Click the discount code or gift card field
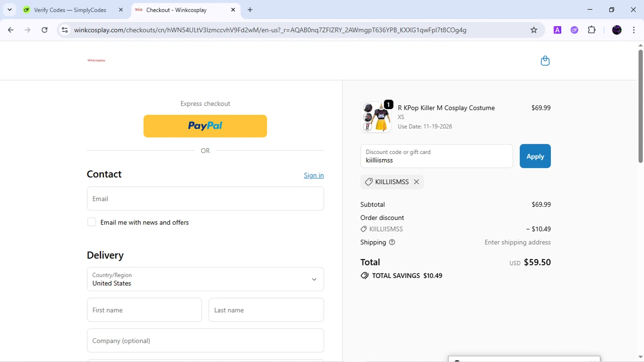The height and width of the screenshot is (362, 644). coord(437,156)
